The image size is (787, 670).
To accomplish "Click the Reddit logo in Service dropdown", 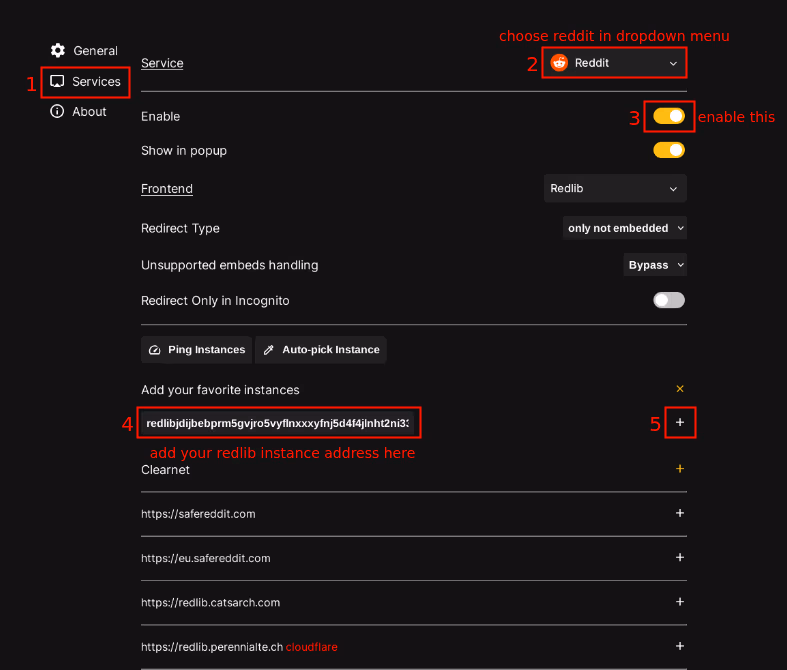I will [x=559, y=63].
